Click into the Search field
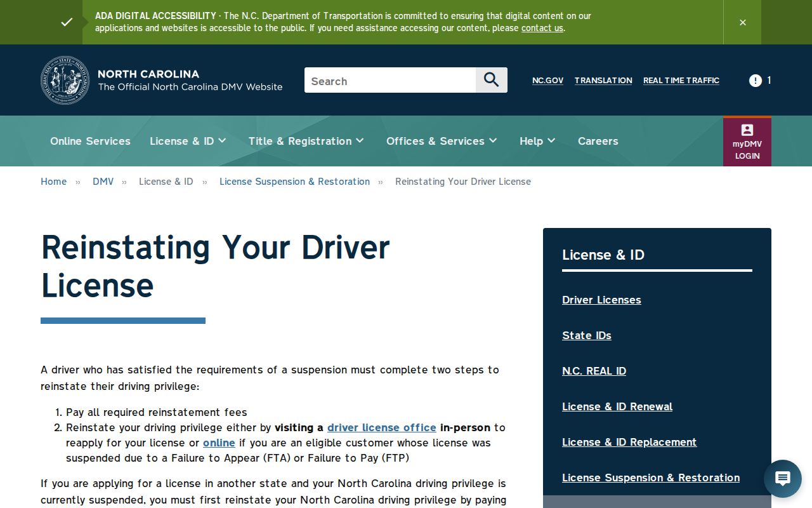 tap(390, 80)
